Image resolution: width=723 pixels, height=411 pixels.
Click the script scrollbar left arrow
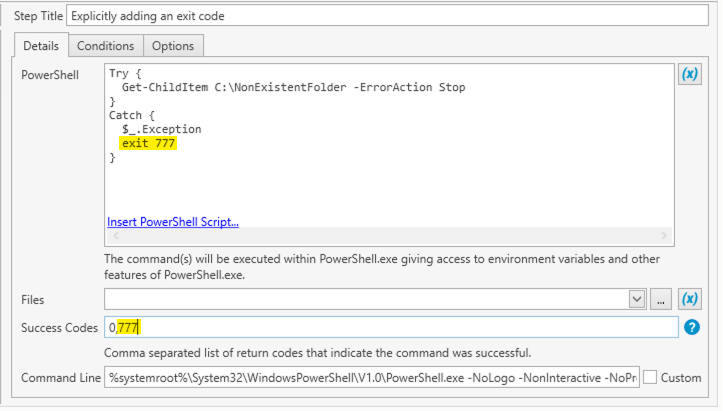116,236
